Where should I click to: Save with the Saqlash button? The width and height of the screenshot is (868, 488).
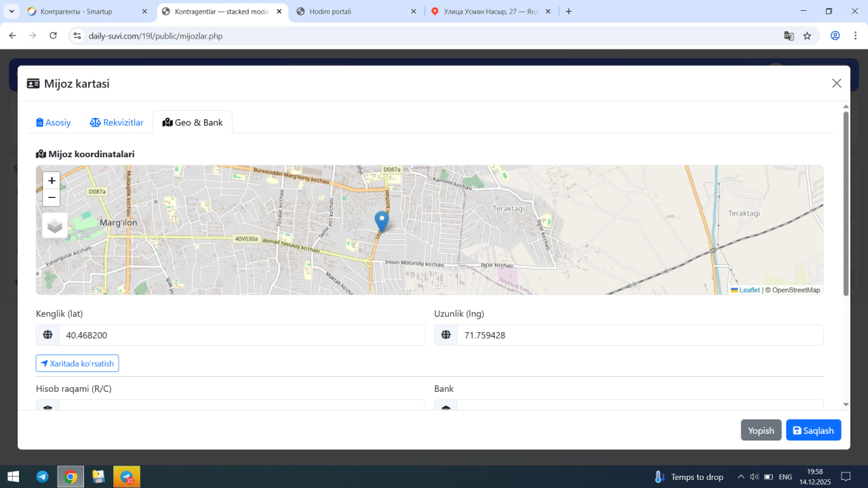(813, 430)
